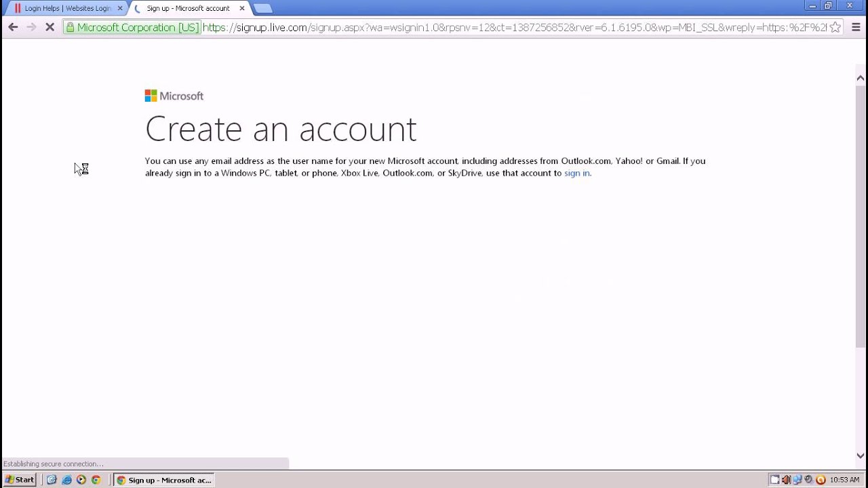Click the scrollbar down arrow
This screenshot has height=488, width=868.
point(861,455)
